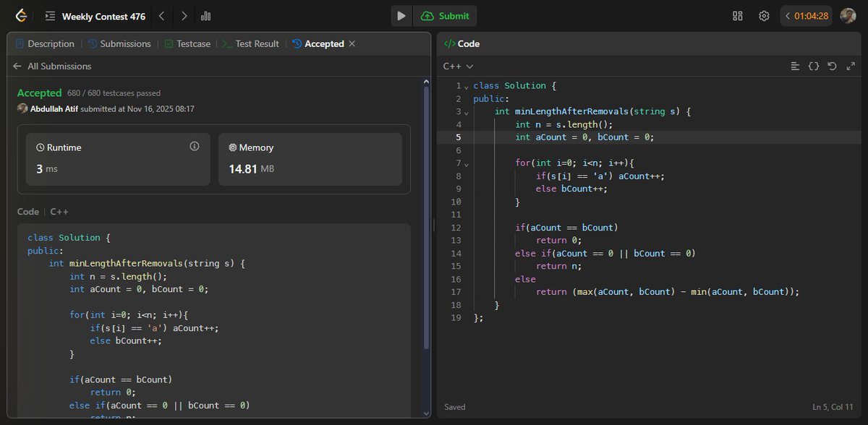Viewport: 868px width, 425px height.
Task: Format the code with the align icon
Action: (795, 66)
